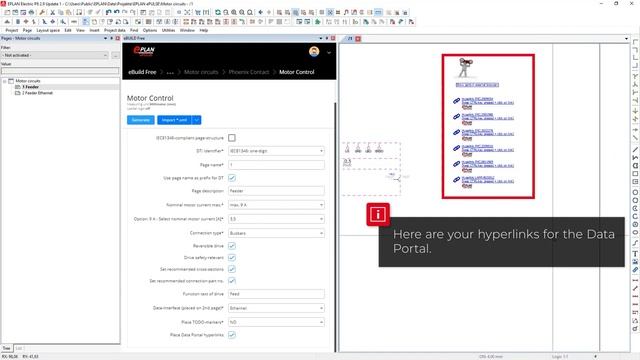
Task: Click the Paste clipboard icon
Action: (69, 13)
